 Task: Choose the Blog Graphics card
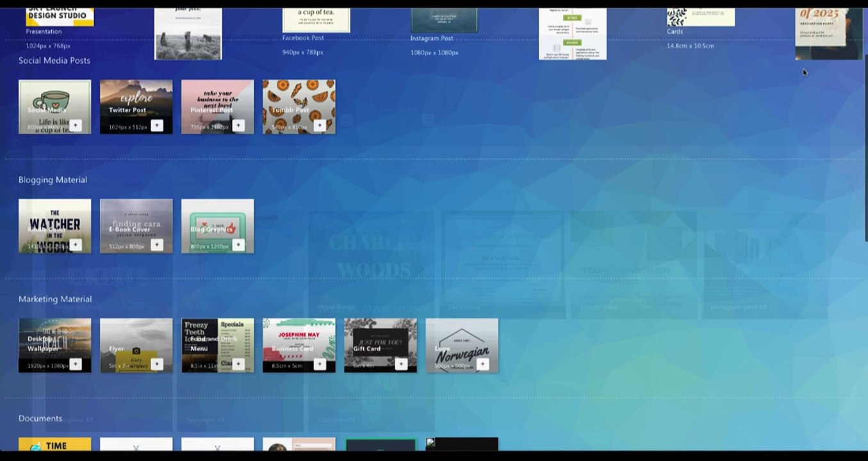pyautogui.click(x=217, y=225)
